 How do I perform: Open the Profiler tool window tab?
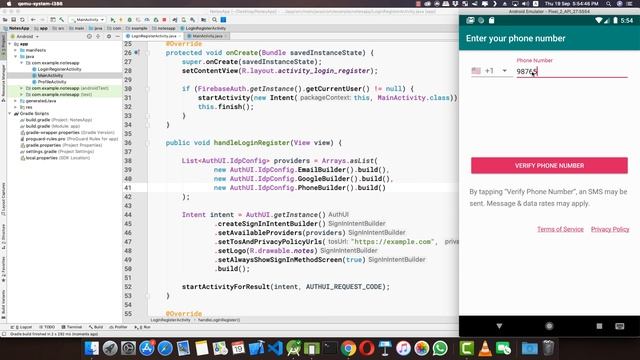point(119,327)
